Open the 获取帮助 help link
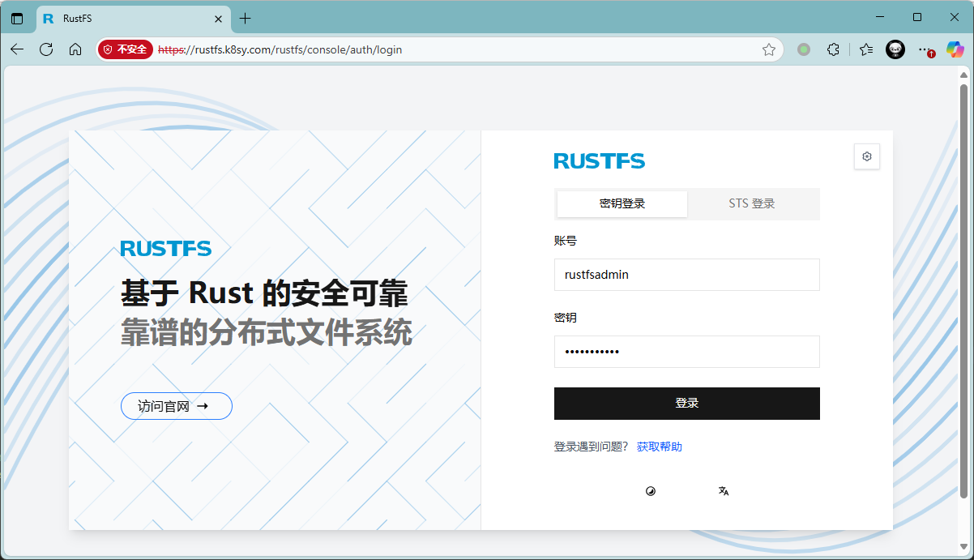The height and width of the screenshot is (560, 974). pos(659,447)
